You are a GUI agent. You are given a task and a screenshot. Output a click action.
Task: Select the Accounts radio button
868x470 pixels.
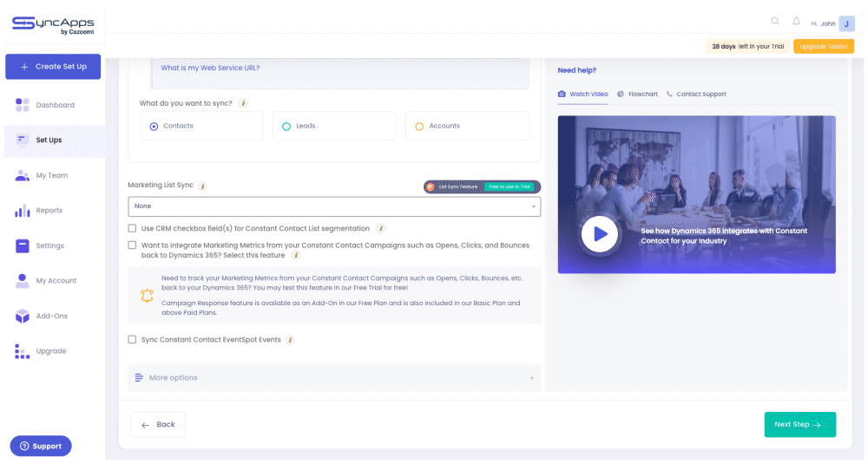419,127
